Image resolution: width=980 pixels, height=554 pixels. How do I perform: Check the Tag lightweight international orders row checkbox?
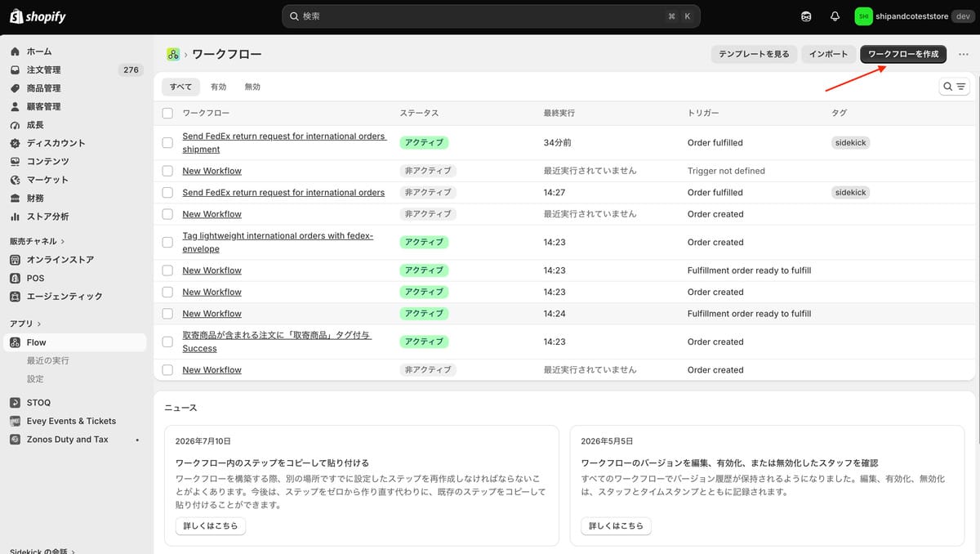[167, 242]
